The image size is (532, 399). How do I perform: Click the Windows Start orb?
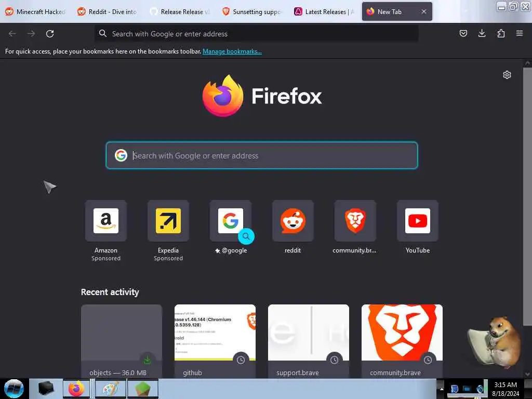[x=14, y=389]
